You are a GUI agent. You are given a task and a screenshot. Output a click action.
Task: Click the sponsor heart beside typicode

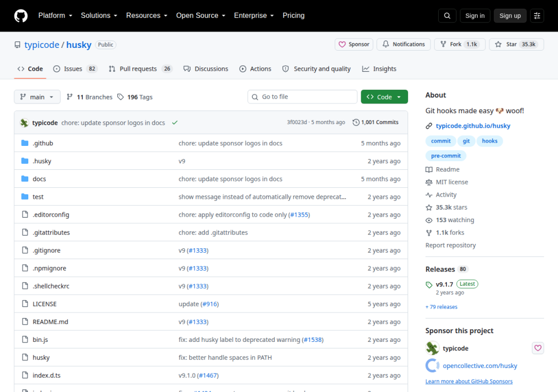pyautogui.click(x=538, y=348)
